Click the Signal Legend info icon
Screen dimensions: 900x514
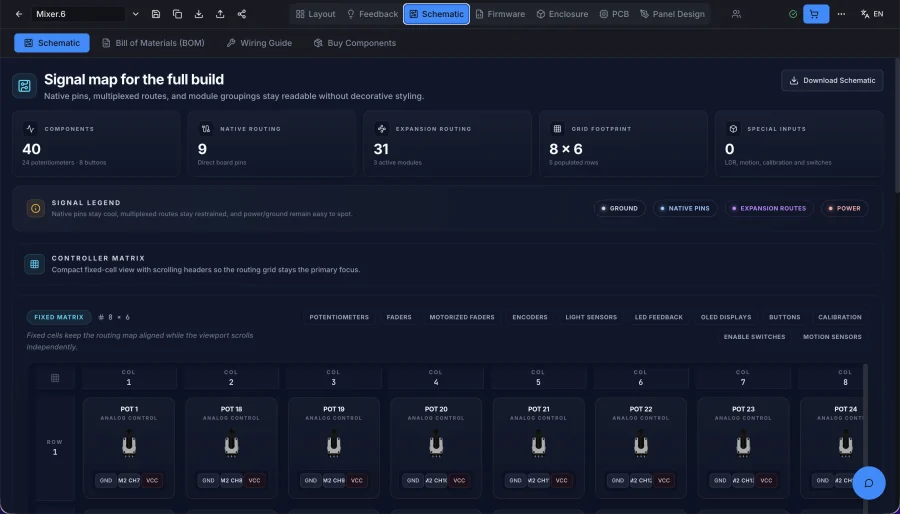36,208
